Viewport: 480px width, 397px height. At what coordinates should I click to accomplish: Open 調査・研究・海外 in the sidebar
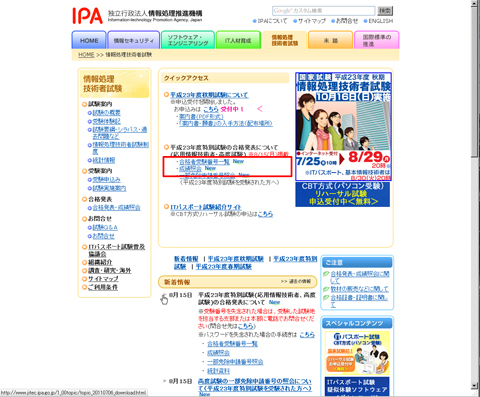pyautogui.click(x=110, y=271)
